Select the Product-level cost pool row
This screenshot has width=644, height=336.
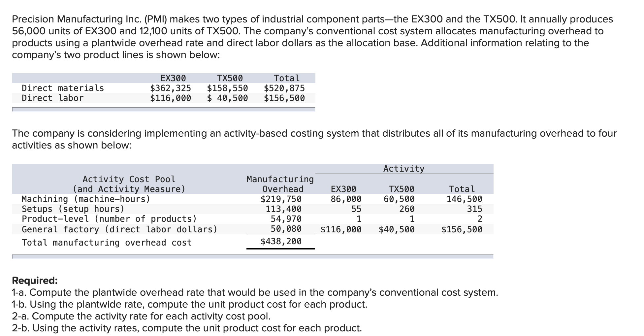coord(109,218)
